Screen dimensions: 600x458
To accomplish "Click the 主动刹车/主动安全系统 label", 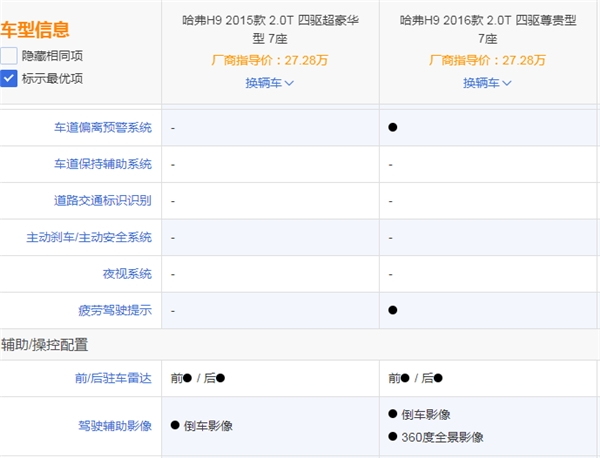I will (x=89, y=238).
